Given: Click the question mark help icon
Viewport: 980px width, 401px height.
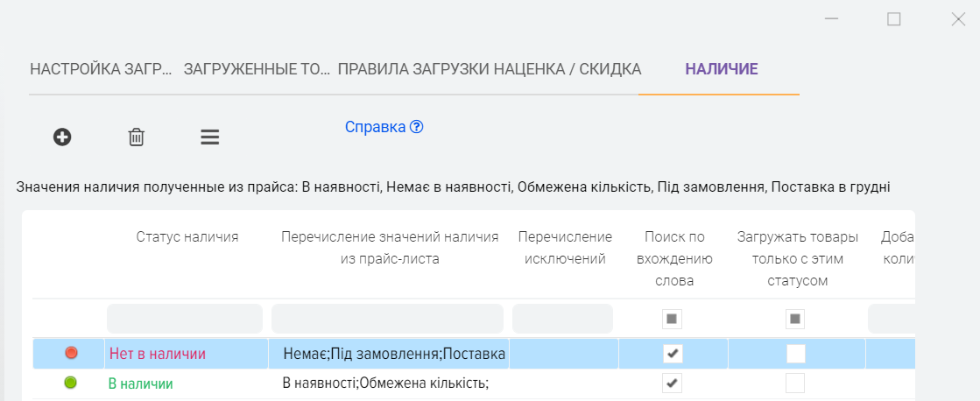Looking at the screenshot, I should pos(417,127).
